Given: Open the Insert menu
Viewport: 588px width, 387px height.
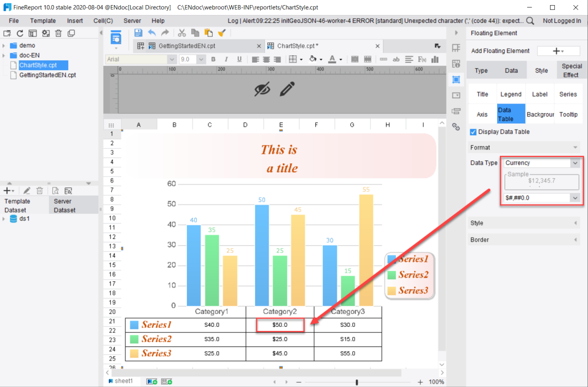Looking at the screenshot, I should [x=75, y=21].
